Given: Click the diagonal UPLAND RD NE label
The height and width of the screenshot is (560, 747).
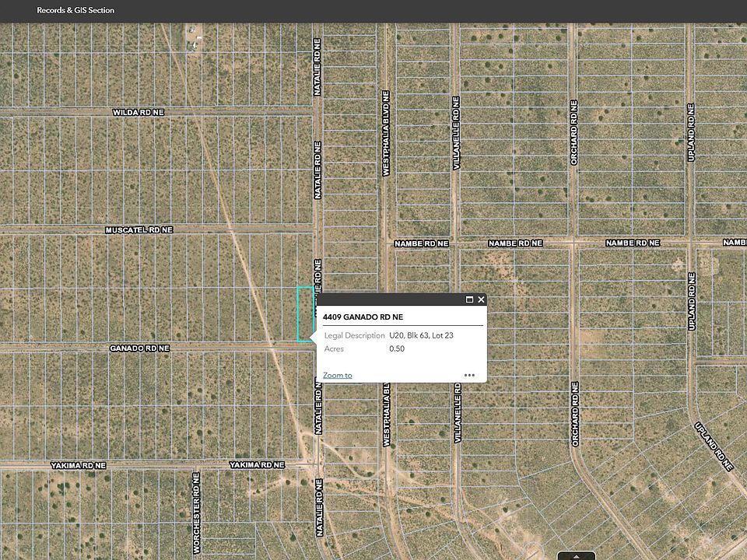Looking at the screenshot, I should (714, 446).
